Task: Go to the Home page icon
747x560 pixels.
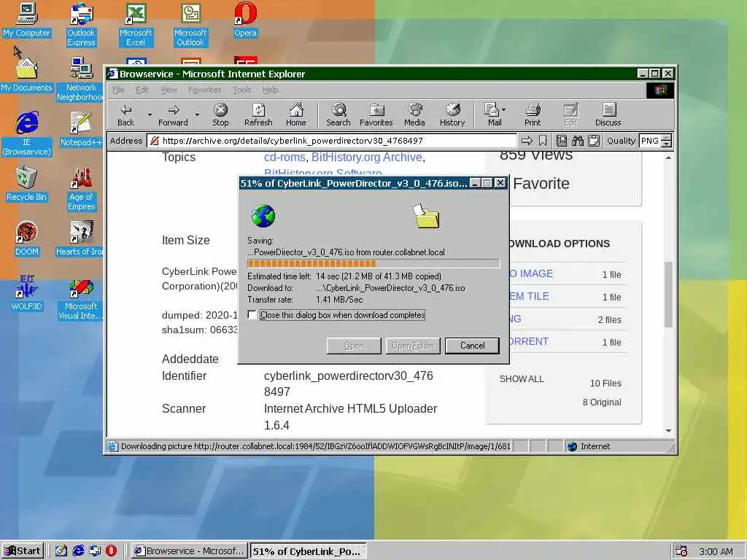Action: (x=296, y=114)
